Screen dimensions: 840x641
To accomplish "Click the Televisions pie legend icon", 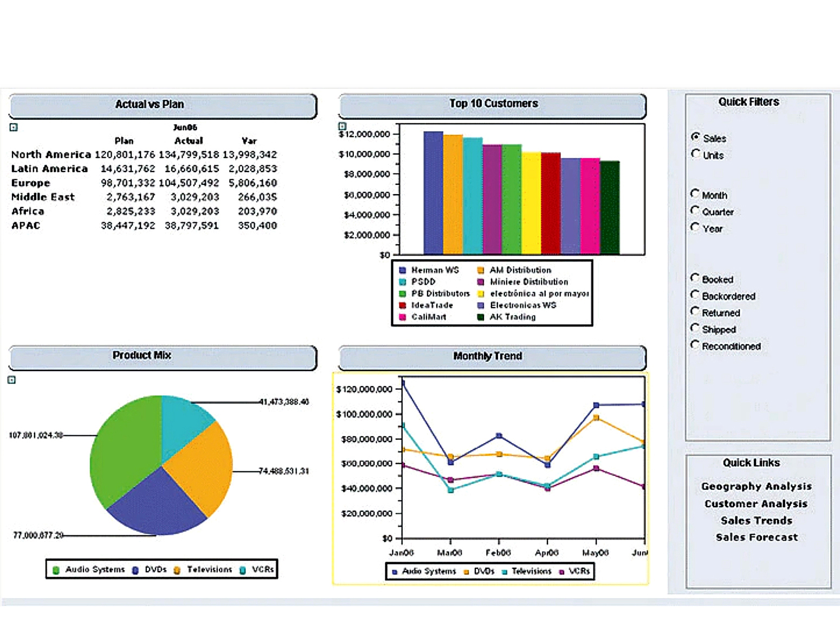I will (177, 570).
